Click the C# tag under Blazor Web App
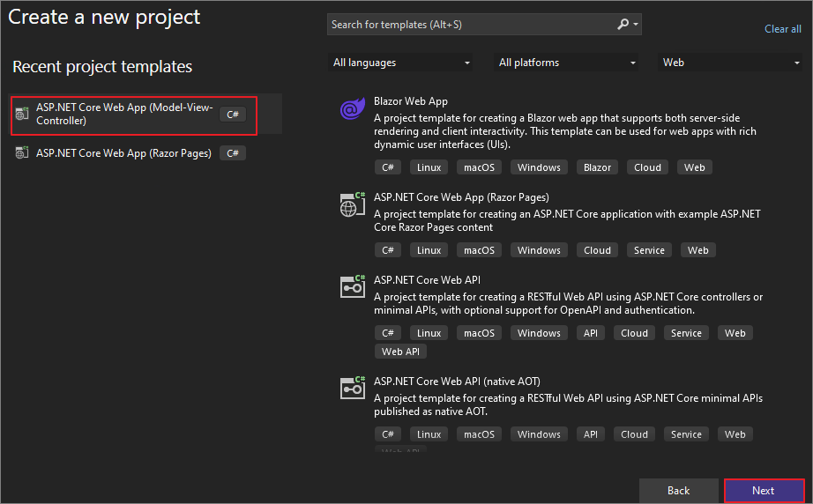This screenshot has width=813, height=504. pos(388,167)
